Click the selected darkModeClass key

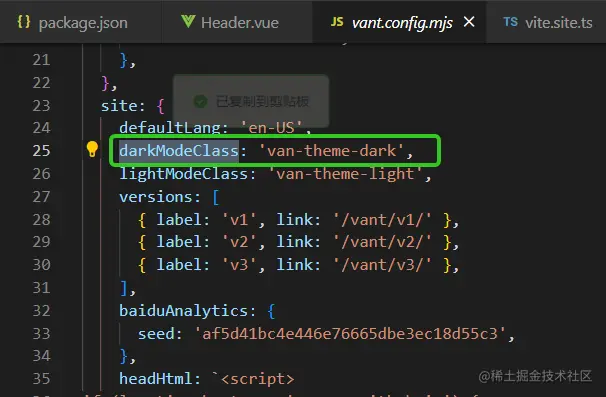[179, 150]
